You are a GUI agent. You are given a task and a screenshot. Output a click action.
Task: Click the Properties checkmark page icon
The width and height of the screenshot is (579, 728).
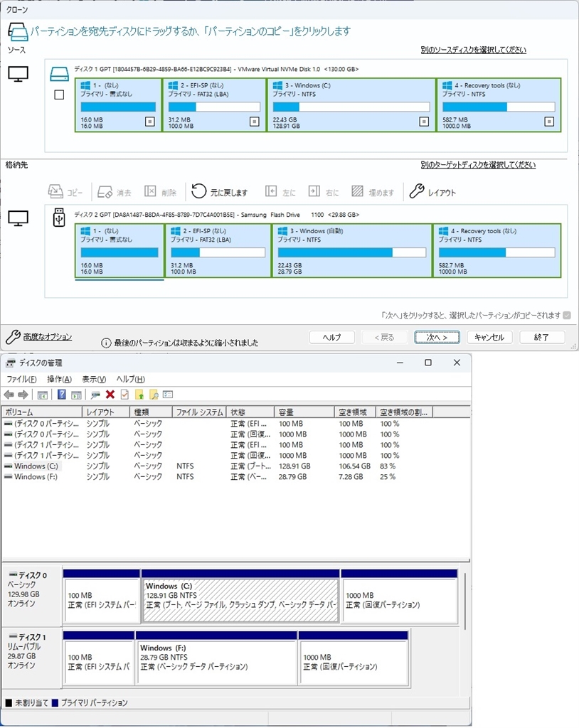pos(124,395)
